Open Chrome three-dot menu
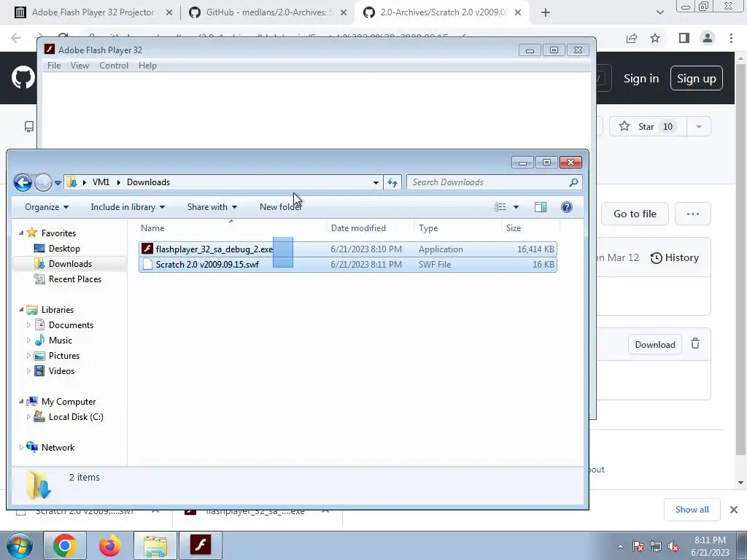The width and height of the screenshot is (747, 560). tap(731, 38)
